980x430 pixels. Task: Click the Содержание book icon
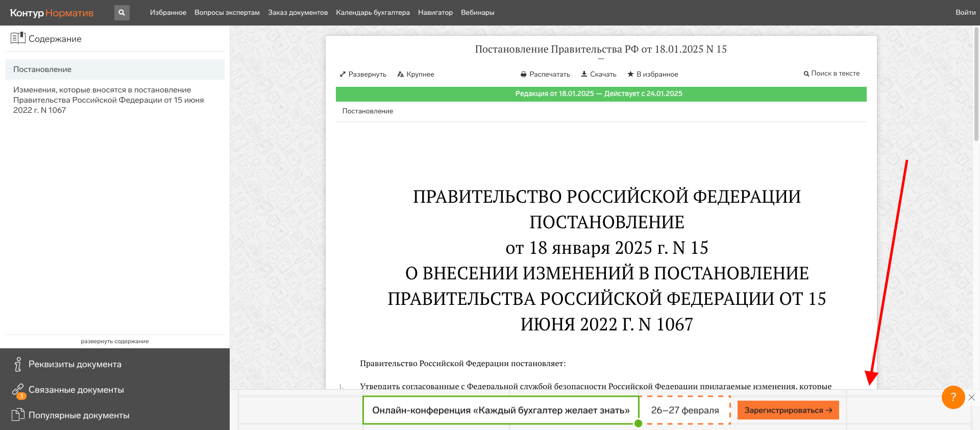(18, 38)
